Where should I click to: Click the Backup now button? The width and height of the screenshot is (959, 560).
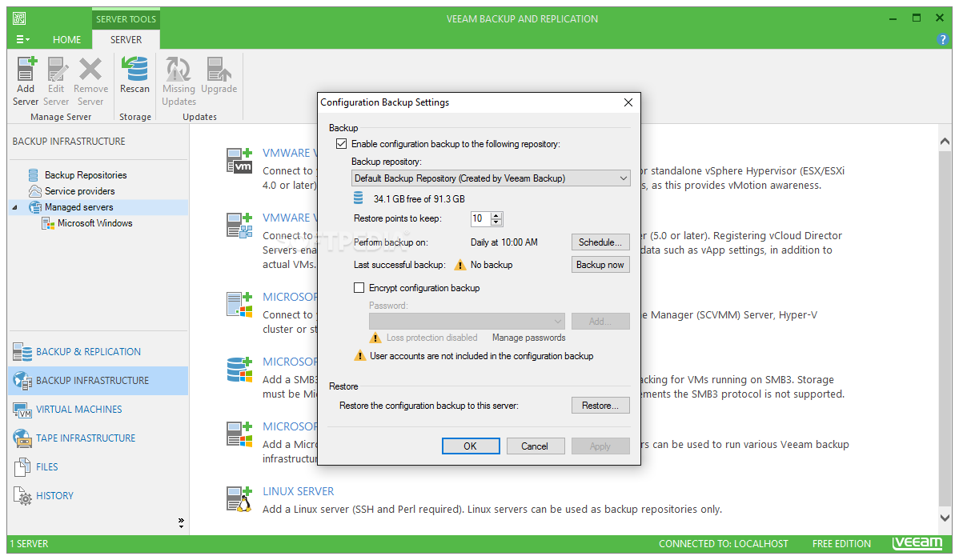600,265
